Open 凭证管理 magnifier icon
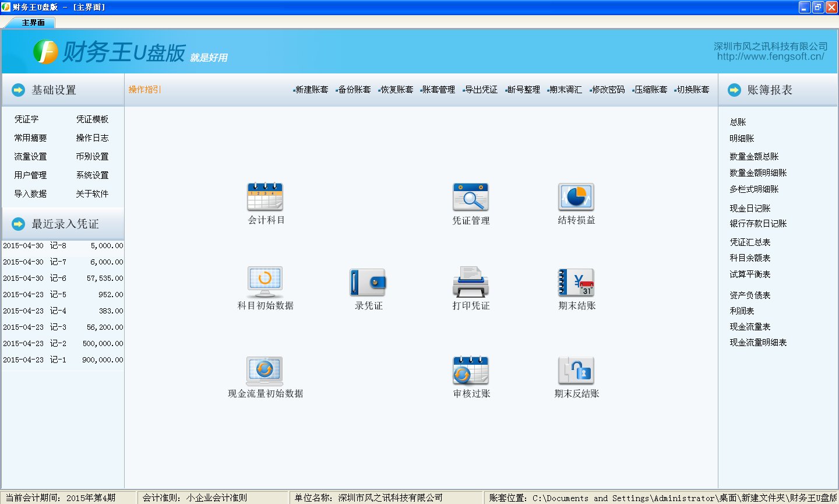 471,197
